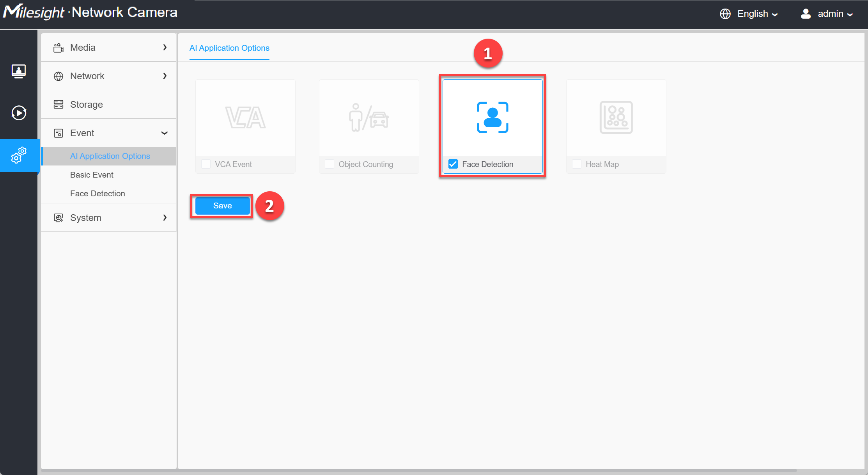Viewport: 868px width, 475px height.
Task: Click the Heat Map card icon
Action: pyautogui.click(x=616, y=117)
